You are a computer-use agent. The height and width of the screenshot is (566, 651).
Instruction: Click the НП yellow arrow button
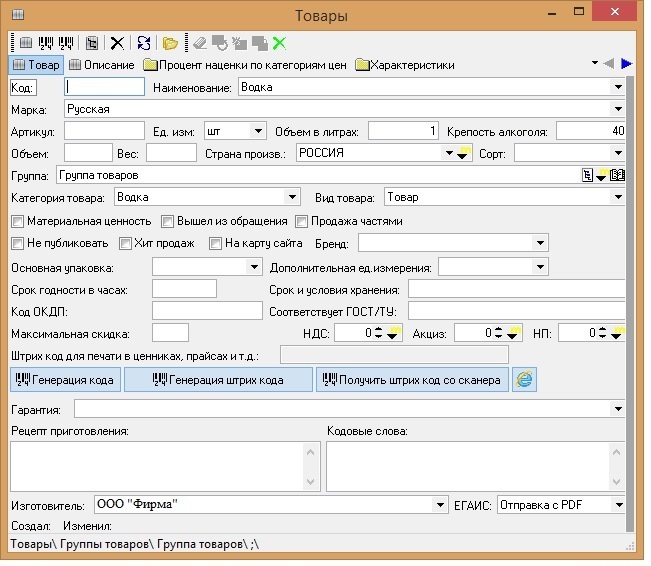618,333
